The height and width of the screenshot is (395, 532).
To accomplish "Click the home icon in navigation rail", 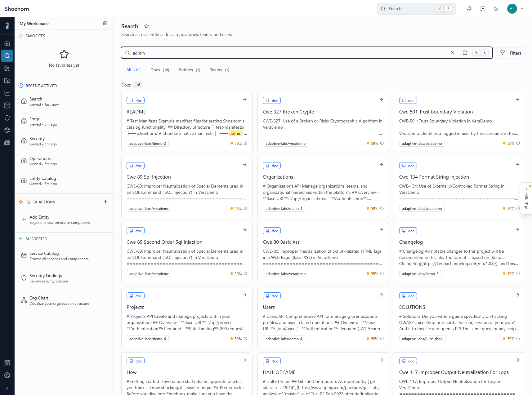I will click(7, 43).
